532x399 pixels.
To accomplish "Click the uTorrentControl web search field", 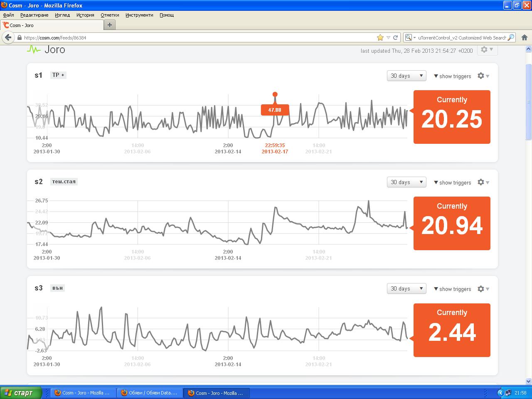I will tap(461, 37).
